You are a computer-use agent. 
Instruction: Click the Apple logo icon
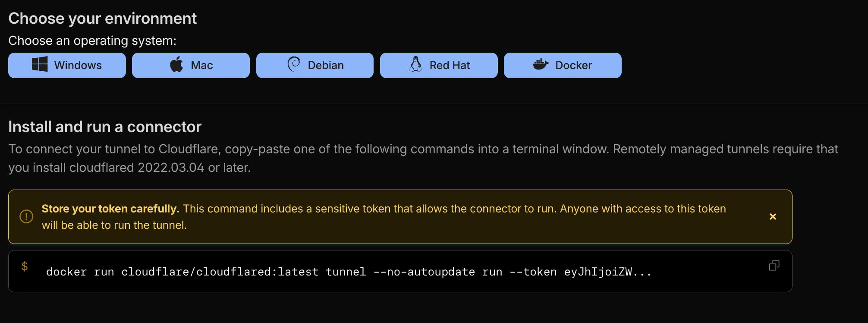pos(176,65)
